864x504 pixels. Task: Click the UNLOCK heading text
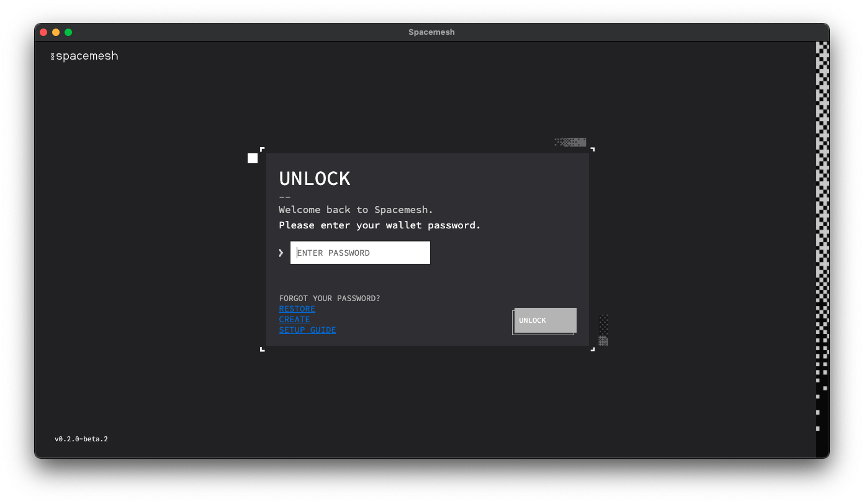(315, 179)
